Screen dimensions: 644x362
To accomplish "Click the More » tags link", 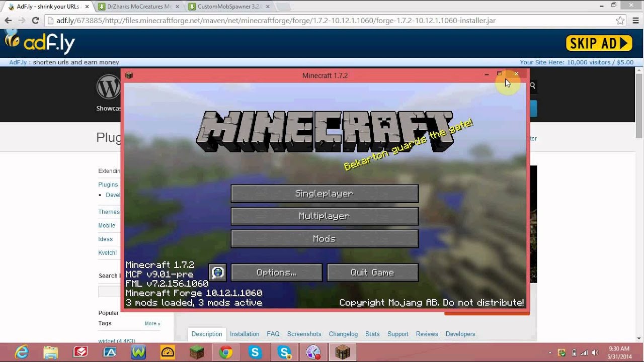I will (x=152, y=323).
